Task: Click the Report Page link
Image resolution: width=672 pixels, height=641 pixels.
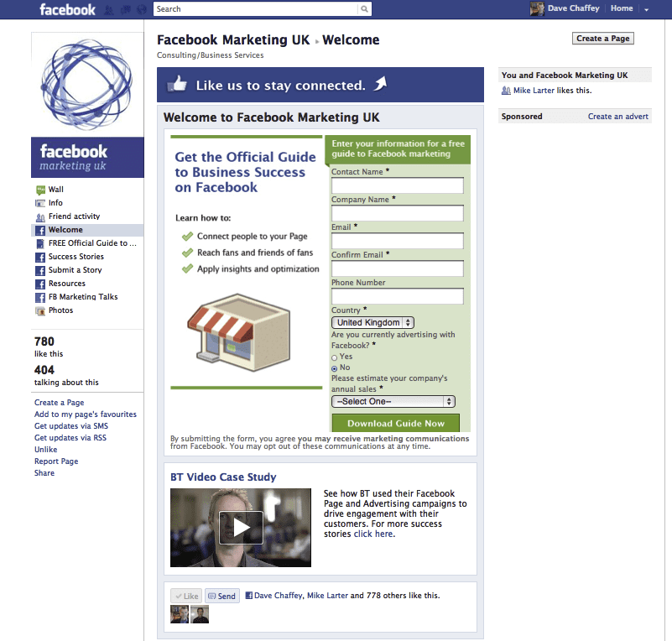Action: [x=56, y=461]
